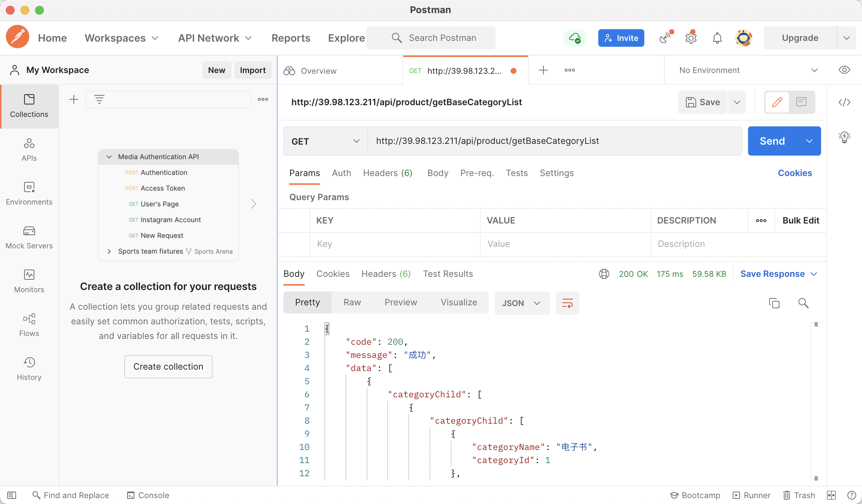Open the Flows sidebar section

click(29, 325)
